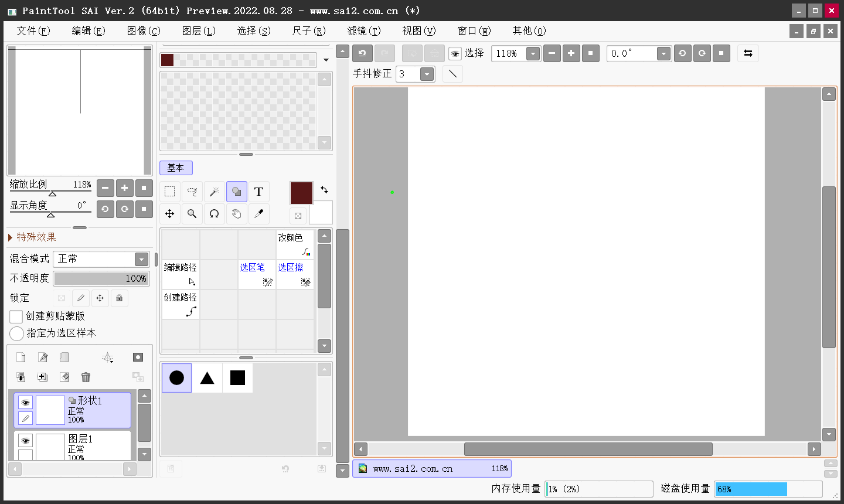Open the 118% zoom dropdown
Screen dimensions: 844x504
533,54
